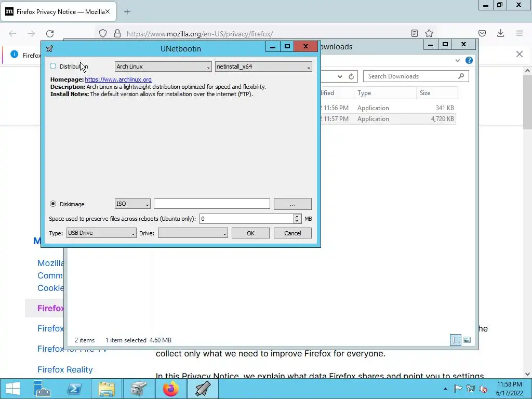Open Server Manager from the taskbar
532x399 pixels.
click(42, 389)
